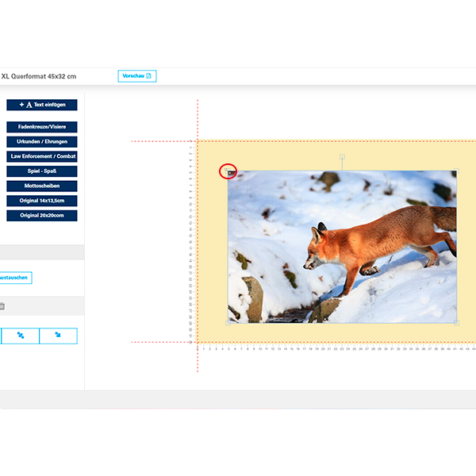Select Law Enforcement / Combat category
This screenshot has height=476, width=476.
click(42, 156)
